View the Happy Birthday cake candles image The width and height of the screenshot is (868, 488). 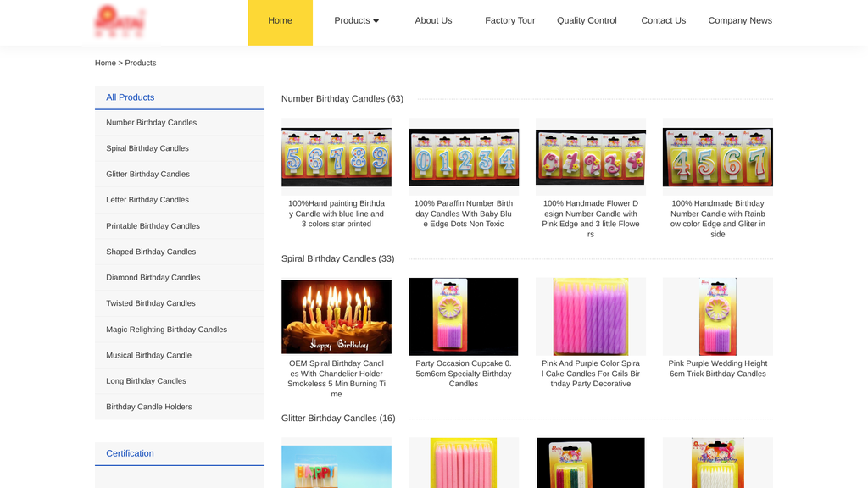click(x=337, y=317)
